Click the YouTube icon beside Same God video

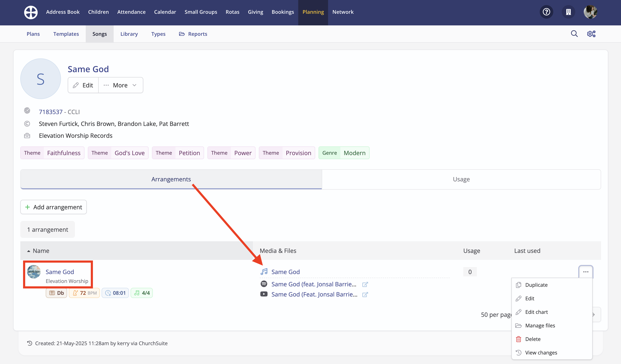coord(264,294)
